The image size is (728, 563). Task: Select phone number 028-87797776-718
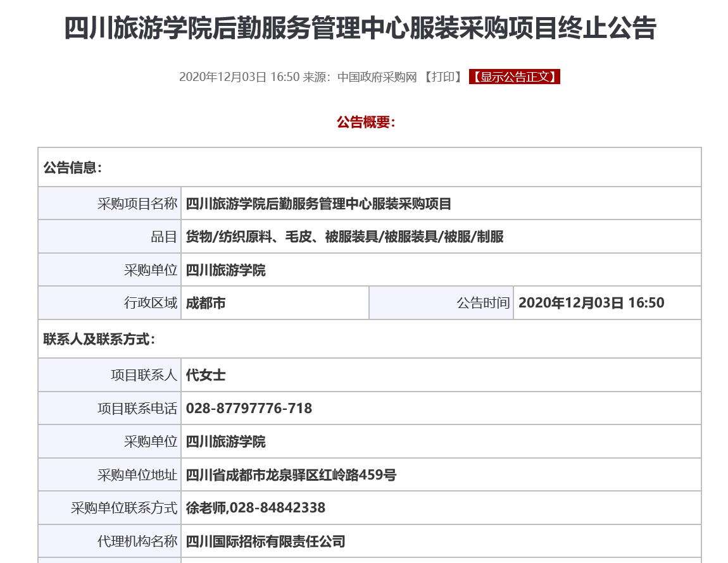click(x=249, y=409)
